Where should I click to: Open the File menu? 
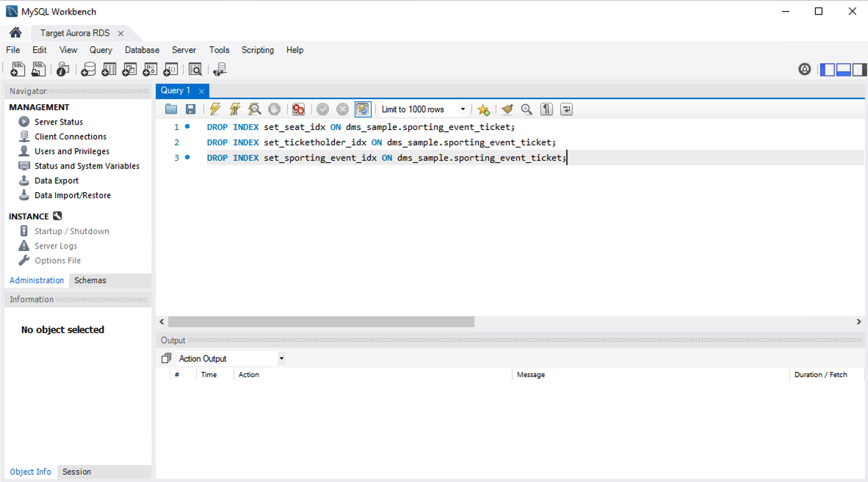13,50
